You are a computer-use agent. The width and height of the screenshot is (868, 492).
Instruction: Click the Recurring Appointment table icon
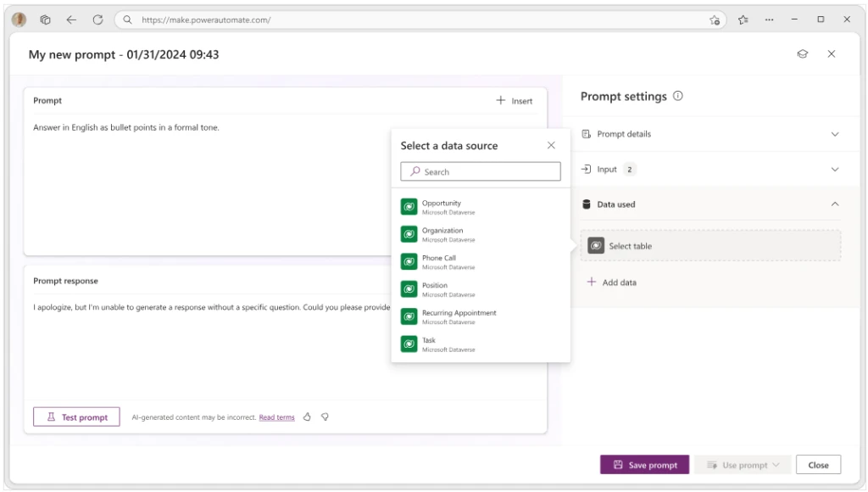coord(409,316)
